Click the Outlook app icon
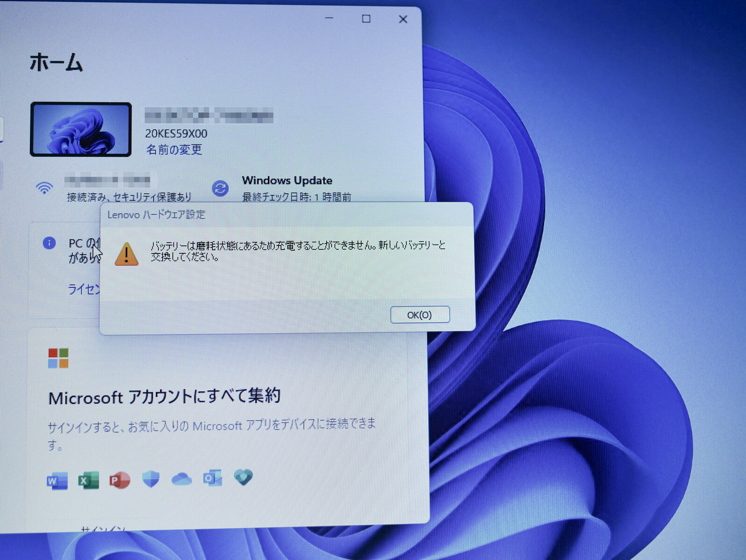746x560 pixels. click(212, 478)
